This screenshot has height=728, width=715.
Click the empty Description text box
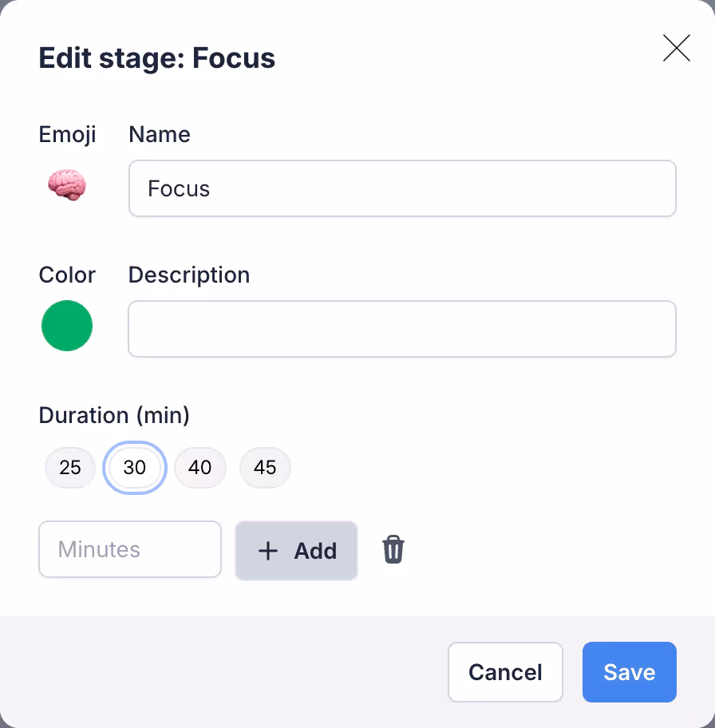tap(402, 329)
